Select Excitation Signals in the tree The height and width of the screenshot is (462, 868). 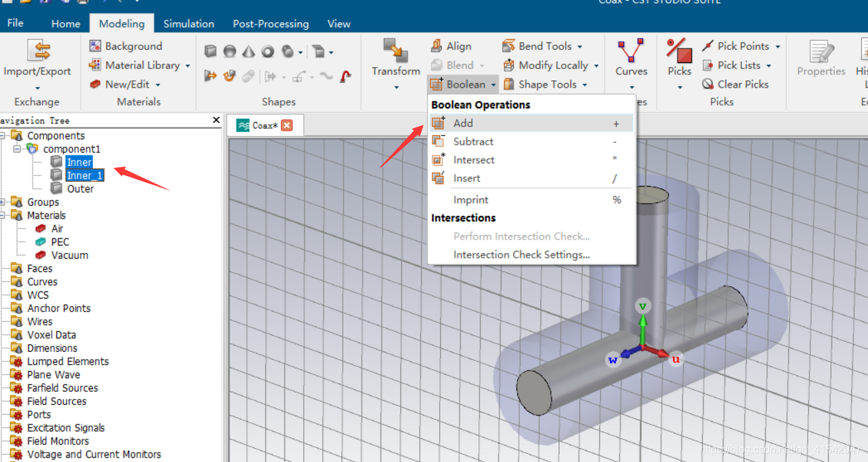click(66, 427)
